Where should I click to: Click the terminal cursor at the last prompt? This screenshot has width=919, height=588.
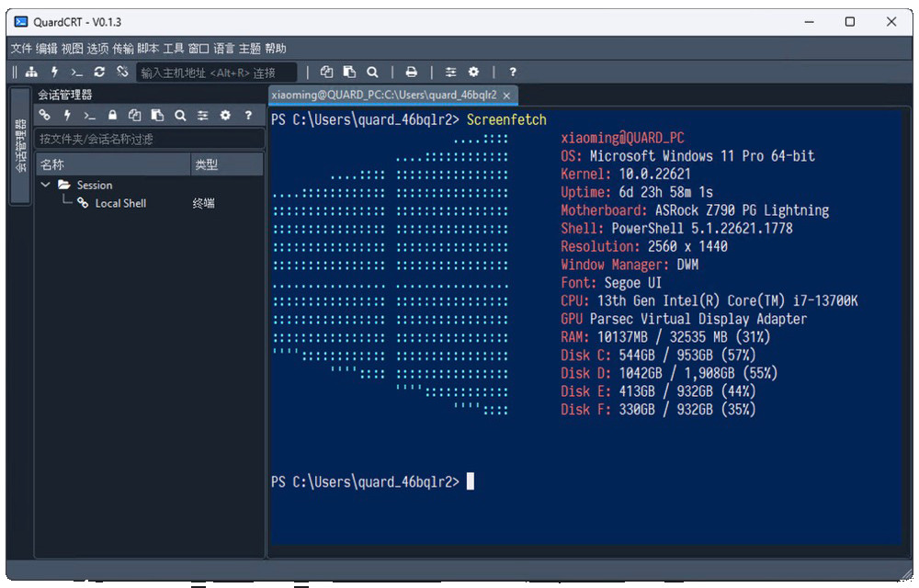coord(470,481)
